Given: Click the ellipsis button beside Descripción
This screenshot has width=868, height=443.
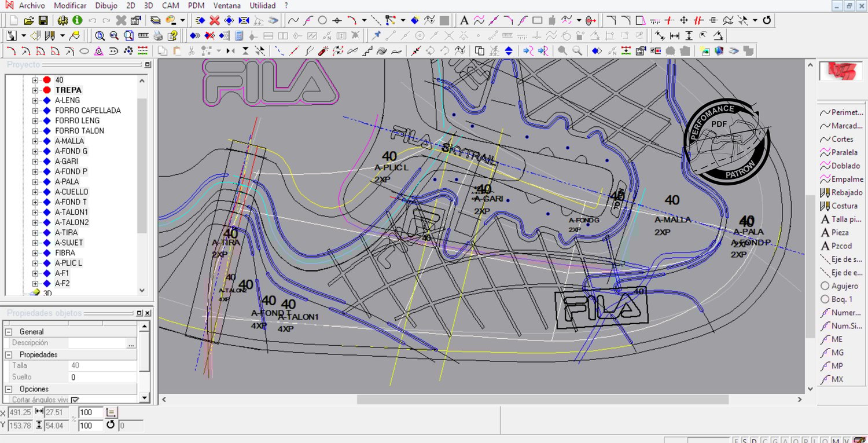Looking at the screenshot, I should coord(131,343).
